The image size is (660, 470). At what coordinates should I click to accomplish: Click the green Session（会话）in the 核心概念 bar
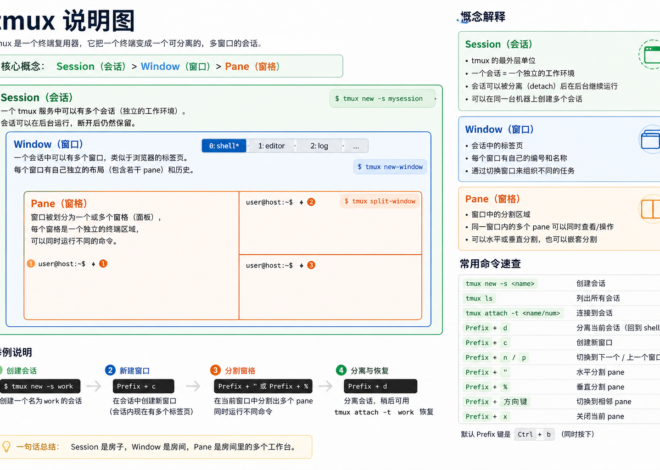91,66
